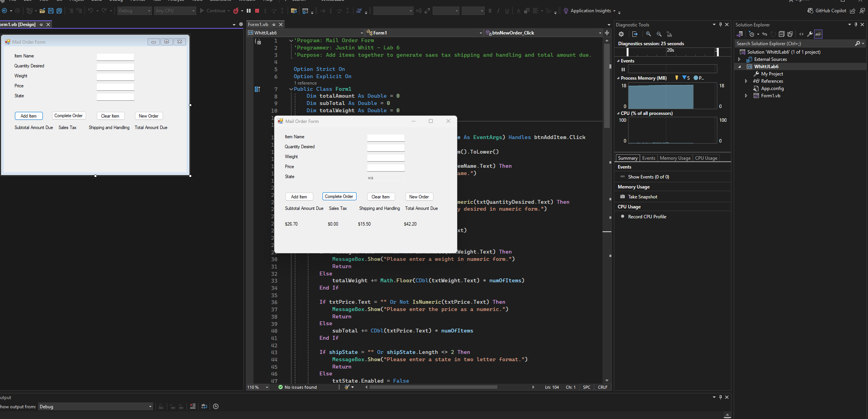The width and height of the screenshot is (868, 419).
Task: Open Properties wrench in Solution Explorer toolbar
Action: (x=809, y=34)
